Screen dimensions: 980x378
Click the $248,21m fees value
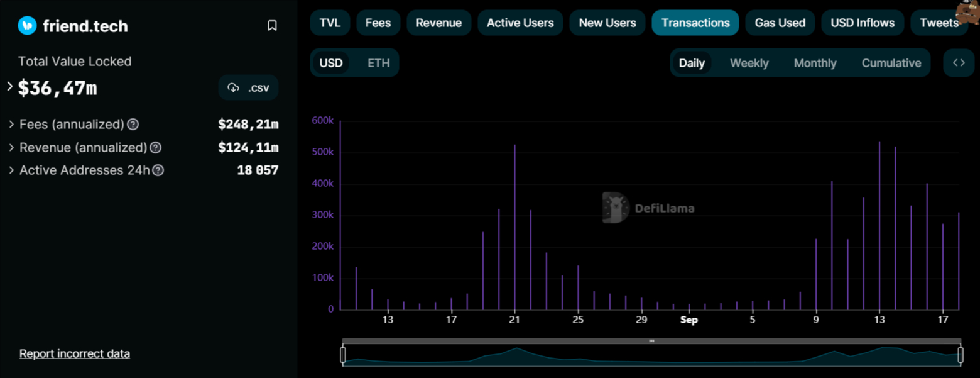248,125
